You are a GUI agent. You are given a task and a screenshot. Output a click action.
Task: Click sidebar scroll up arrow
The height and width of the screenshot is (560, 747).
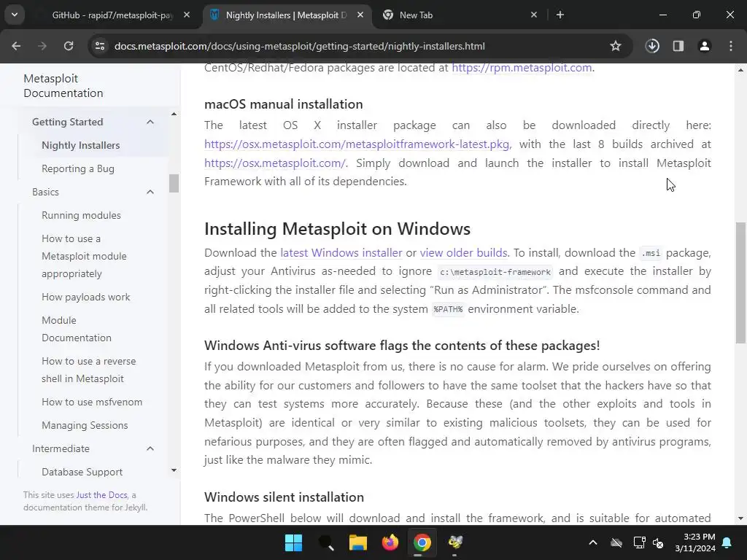pyautogui.click(x=174, y=114)
